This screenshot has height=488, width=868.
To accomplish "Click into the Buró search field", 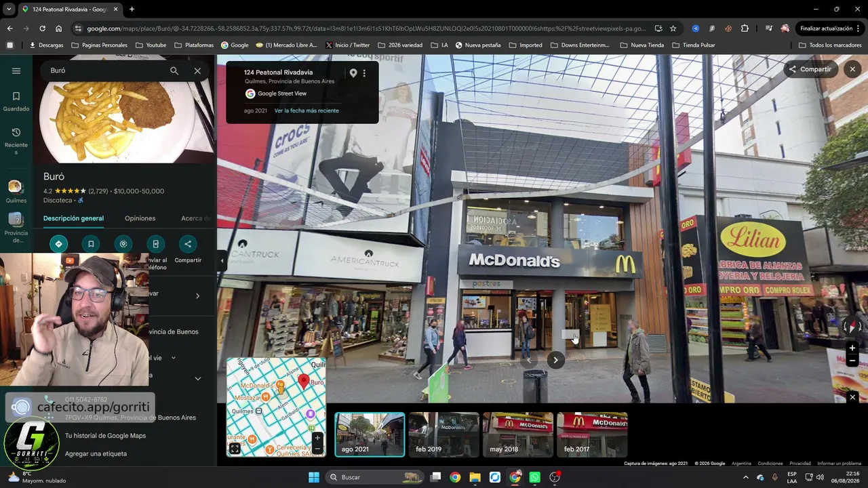I will [105, 70].
